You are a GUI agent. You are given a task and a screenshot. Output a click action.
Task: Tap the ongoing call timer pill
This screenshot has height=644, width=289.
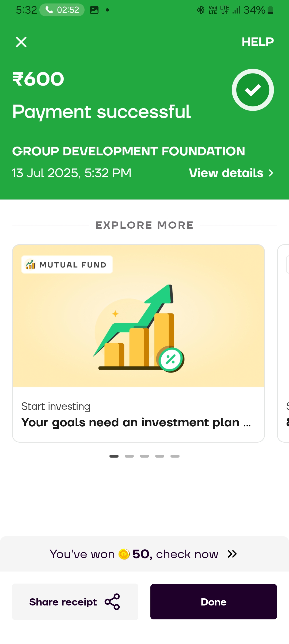coord(62,10)
